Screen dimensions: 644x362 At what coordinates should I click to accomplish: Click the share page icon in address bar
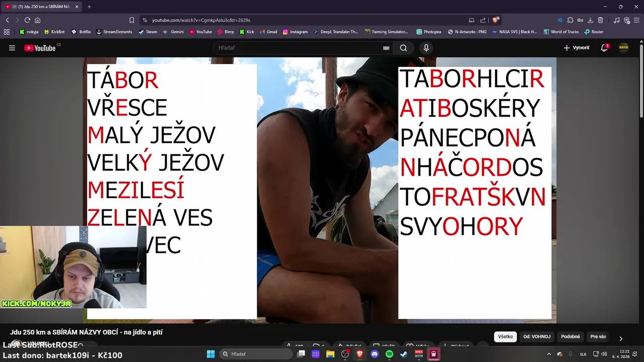[483, 20]
